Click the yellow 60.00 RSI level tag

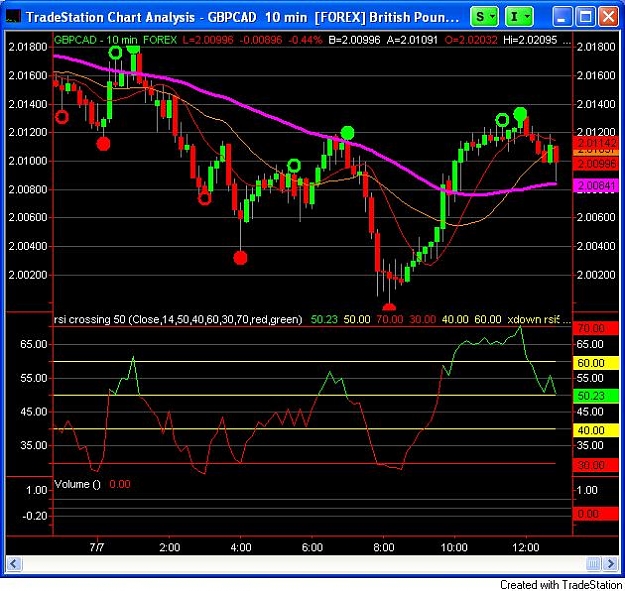pos(596,363)
